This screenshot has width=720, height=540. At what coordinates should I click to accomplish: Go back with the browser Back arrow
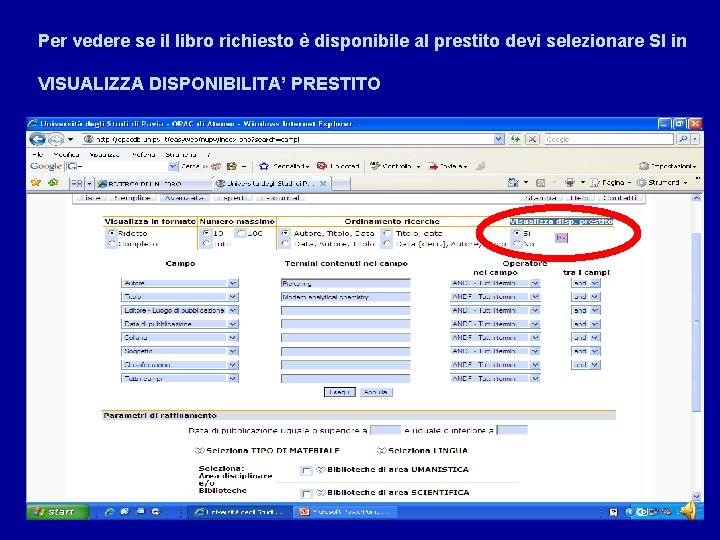[37, 139]
